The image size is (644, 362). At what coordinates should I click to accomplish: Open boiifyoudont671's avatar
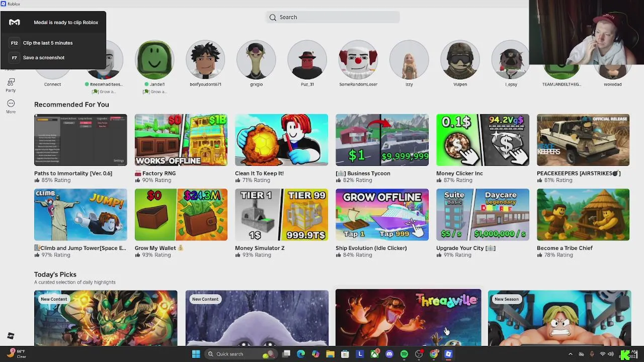[x=205, y=60]
